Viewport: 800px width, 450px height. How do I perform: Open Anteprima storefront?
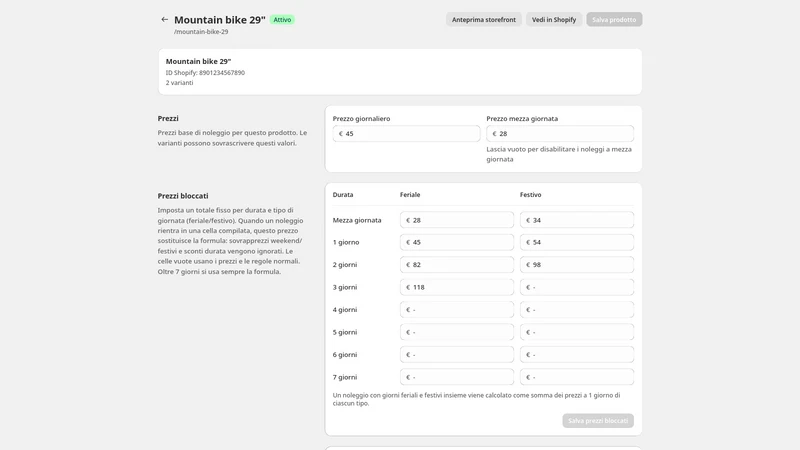[x=484, y=19]
